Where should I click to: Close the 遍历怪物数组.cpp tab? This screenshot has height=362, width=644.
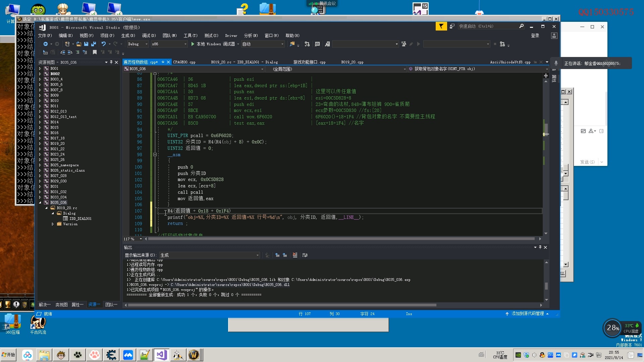[168, 62]
